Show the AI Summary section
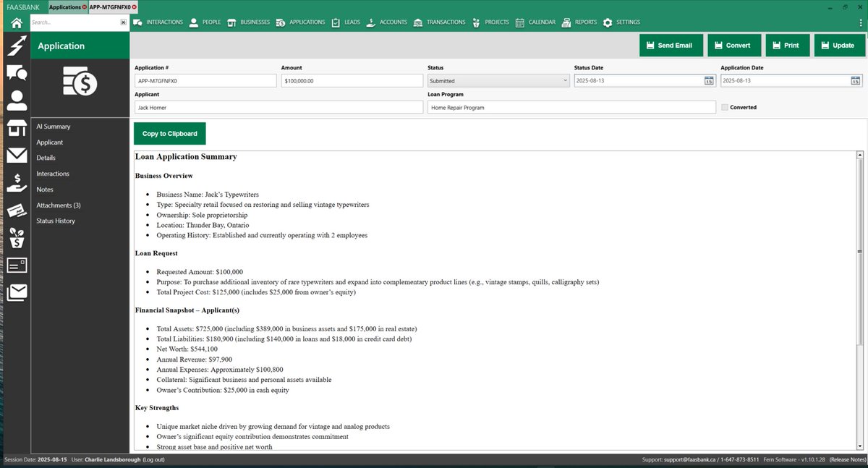The height and width of the screenshot is (468, 868). coord(54,127)
